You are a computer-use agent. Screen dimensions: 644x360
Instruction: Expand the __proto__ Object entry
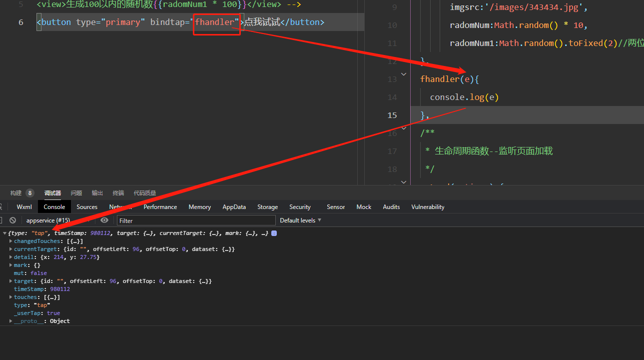[10, 321]
